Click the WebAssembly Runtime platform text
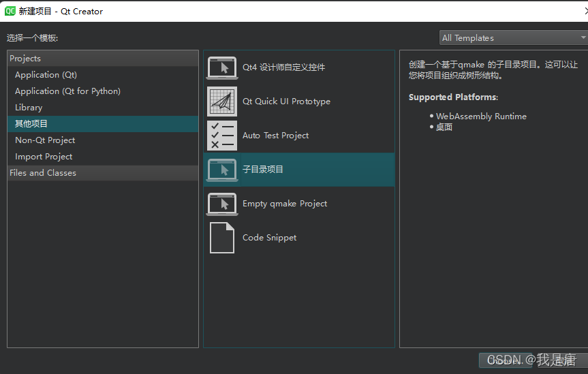Screen dimensions: 588x374 point(481,116)
